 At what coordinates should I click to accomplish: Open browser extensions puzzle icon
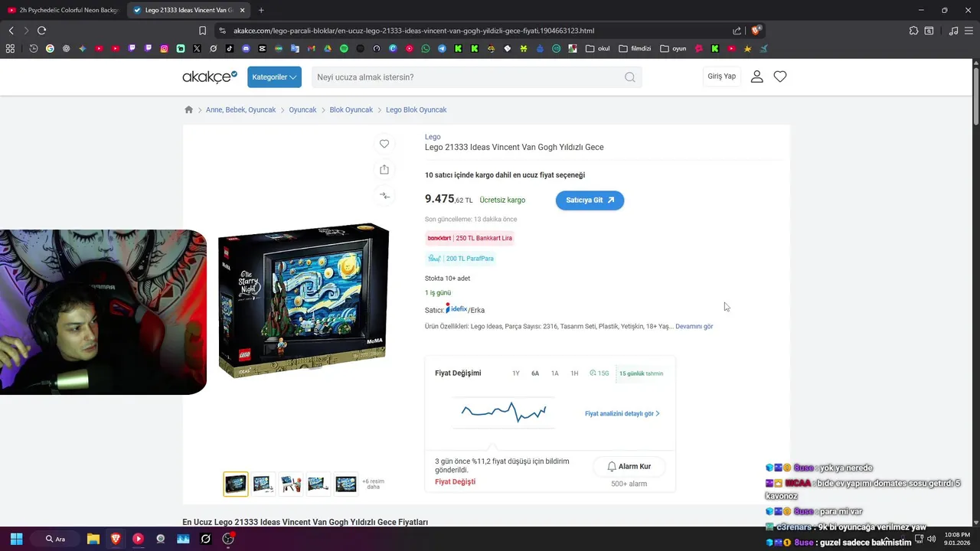click(x=913, y=31)
